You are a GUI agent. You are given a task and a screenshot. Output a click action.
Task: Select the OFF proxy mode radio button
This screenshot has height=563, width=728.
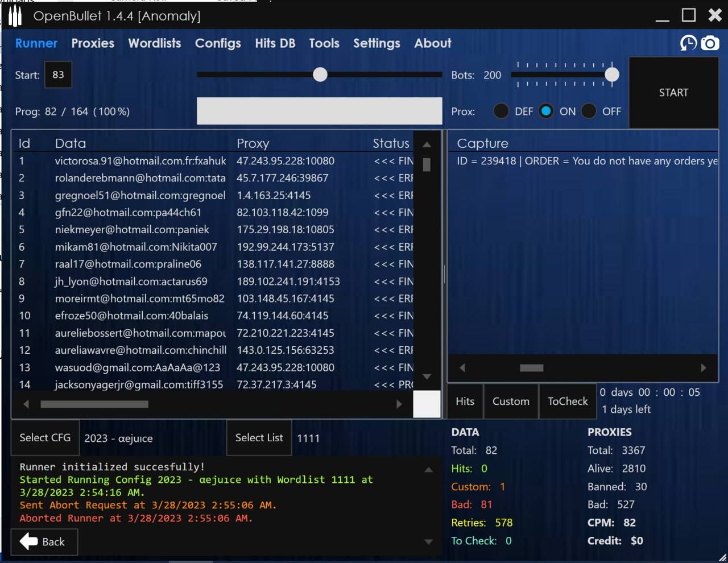pyautogui.click(x=589, y=111)
